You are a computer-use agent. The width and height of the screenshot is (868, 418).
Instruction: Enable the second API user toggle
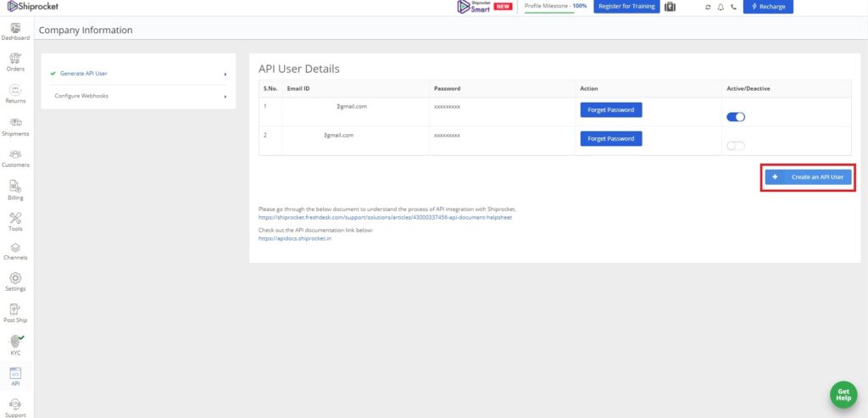[736, 146]
